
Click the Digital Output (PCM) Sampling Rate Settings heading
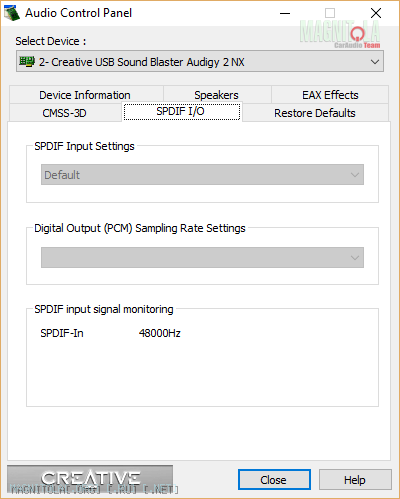140,228
